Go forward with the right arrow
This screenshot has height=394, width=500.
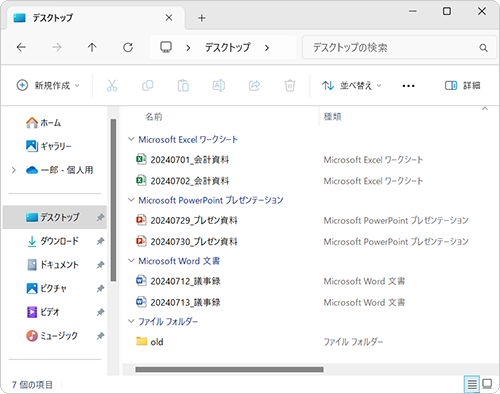[57, 47]
